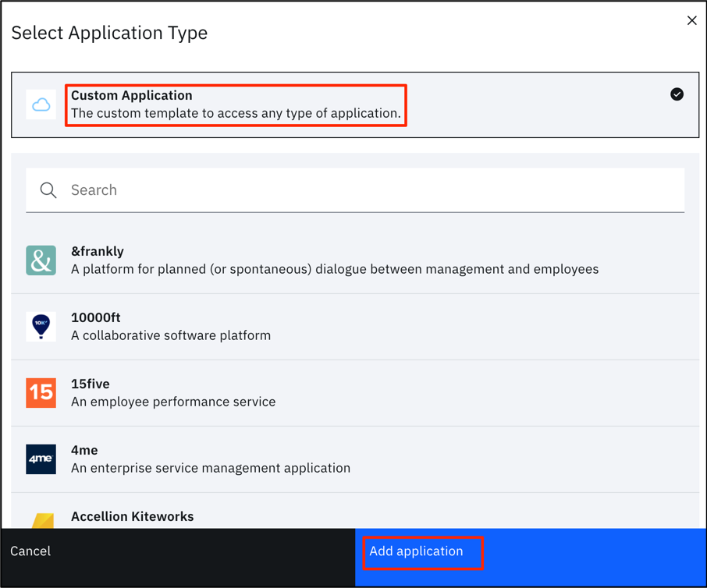
Task: Click the &frankly dialogue platform description
Action: (x=335, y=269)
